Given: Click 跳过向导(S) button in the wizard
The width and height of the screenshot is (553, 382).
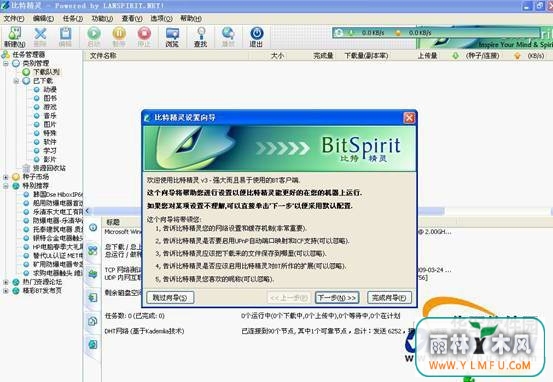Looking at the screenshot, I should point(170,297).
